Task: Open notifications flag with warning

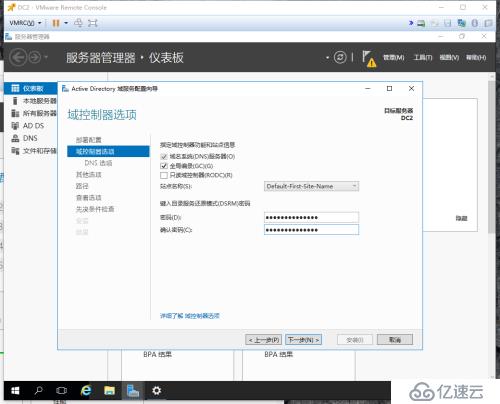Action: pos(369,59)
